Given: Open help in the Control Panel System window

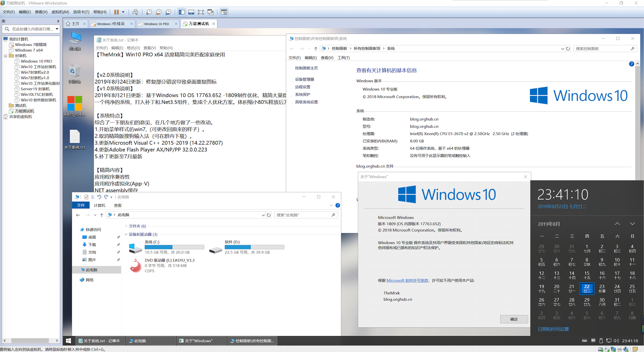Looking at the screenshot, I should [x=631, y=64].
